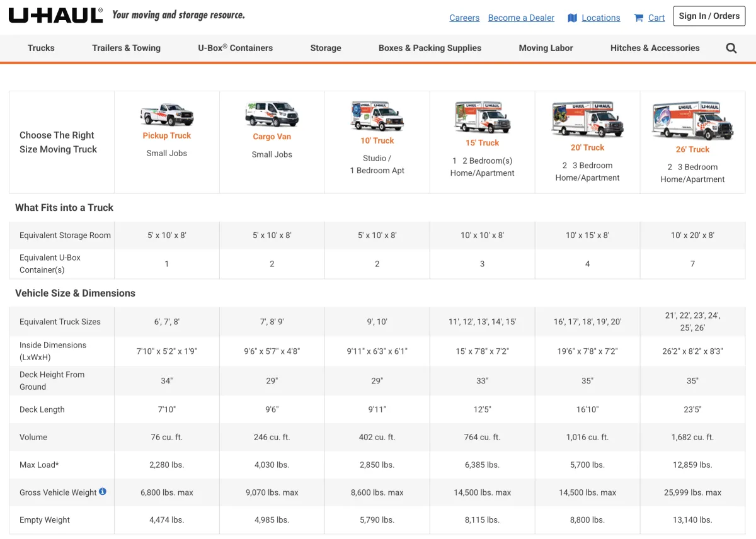Click the '16', 17', 18', 19', 20'' sizes cell

588,321
